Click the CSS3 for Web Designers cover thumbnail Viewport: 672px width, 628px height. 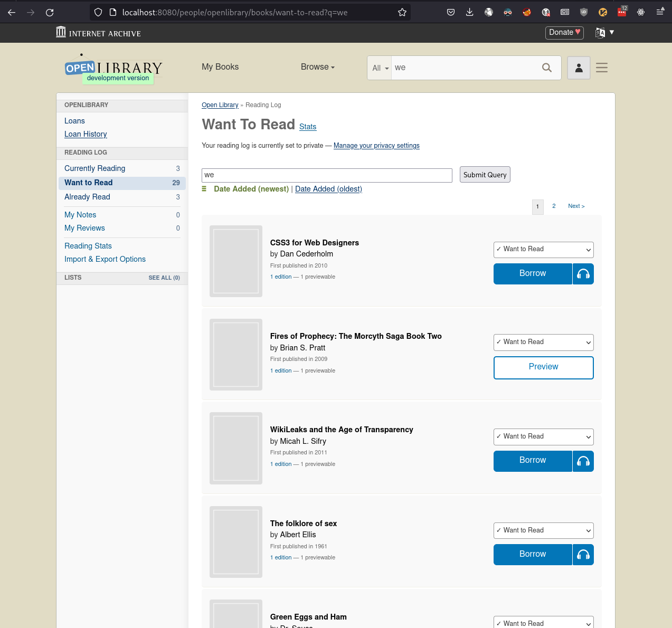click(x=236, y=261)
